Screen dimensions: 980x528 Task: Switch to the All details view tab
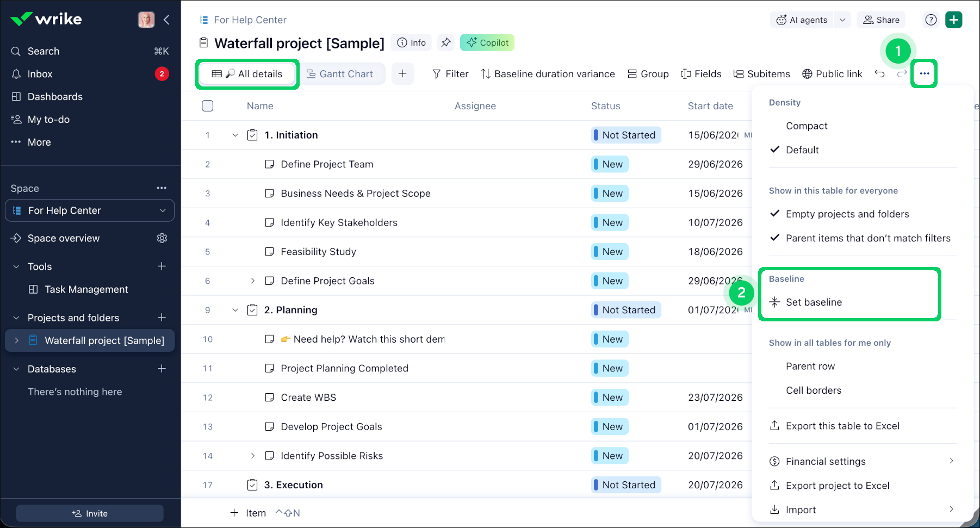click(x=247, y=74)
